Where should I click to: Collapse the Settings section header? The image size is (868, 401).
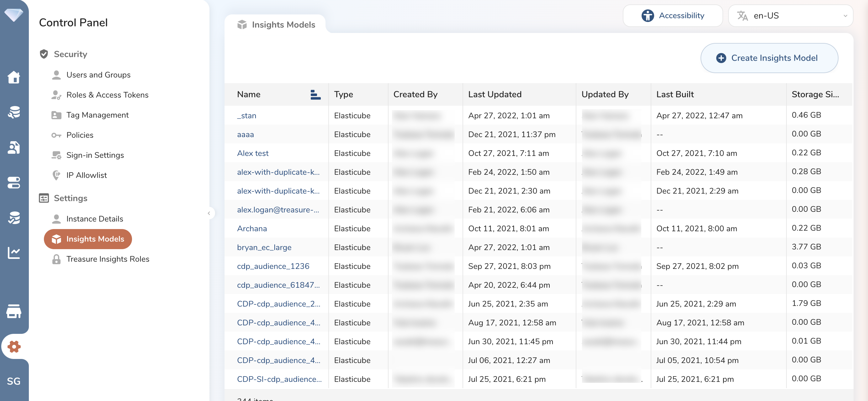click(x=71, y=198)
